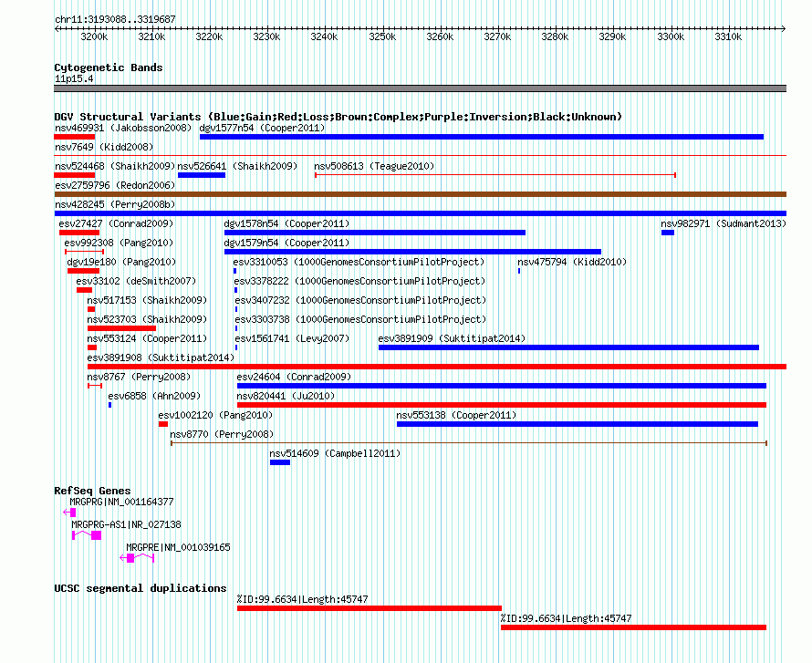The image size is (812, 663).
Task: Click the Cytogenetic Bands track title
Action: (109, 67)
